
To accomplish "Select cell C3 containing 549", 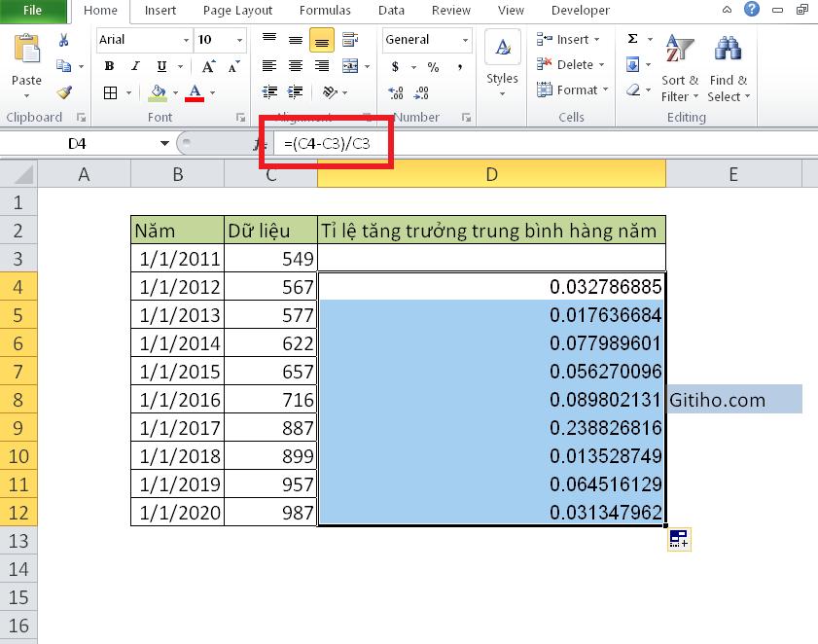I will (270, 258).
